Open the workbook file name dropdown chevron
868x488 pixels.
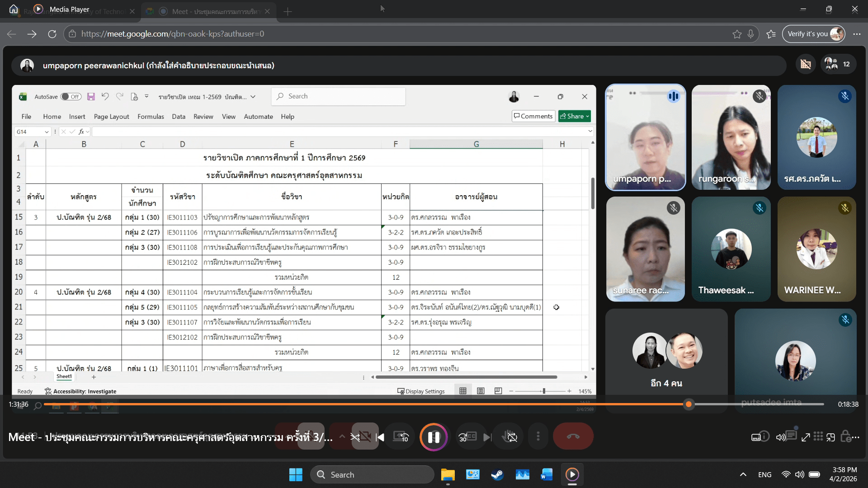tap(253, 97)
